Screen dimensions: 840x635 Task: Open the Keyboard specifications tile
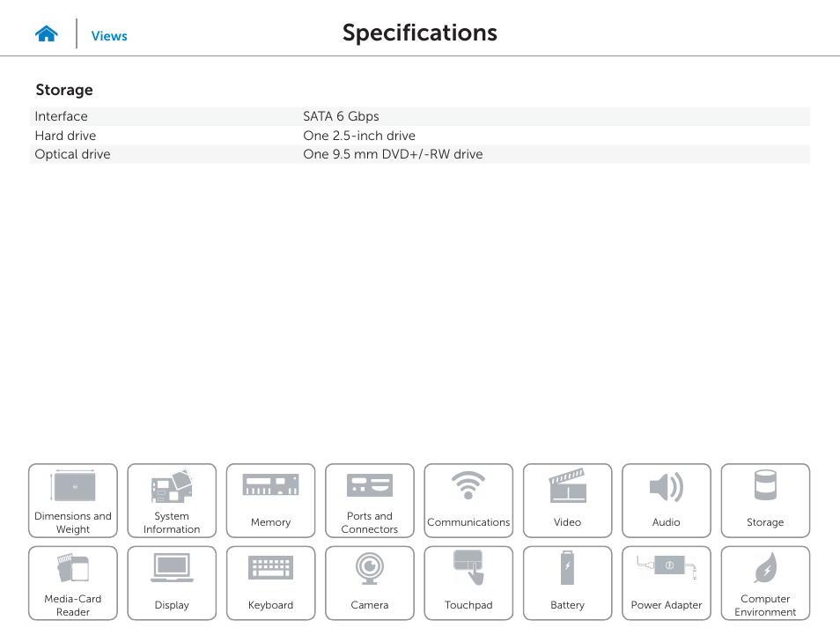270,583
